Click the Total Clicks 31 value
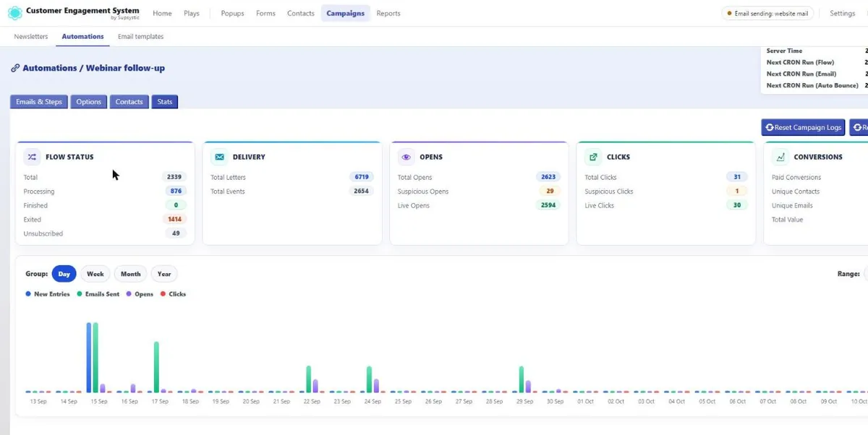 pos(737,177)
